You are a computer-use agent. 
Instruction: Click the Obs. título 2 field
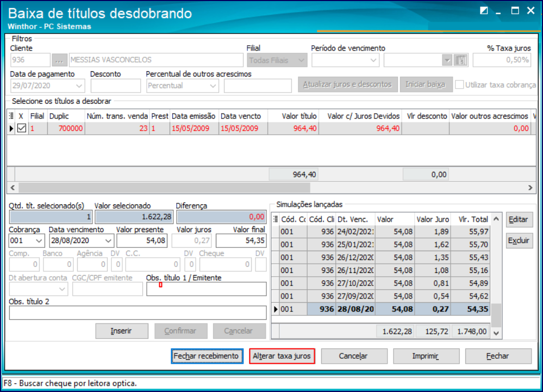138,313
